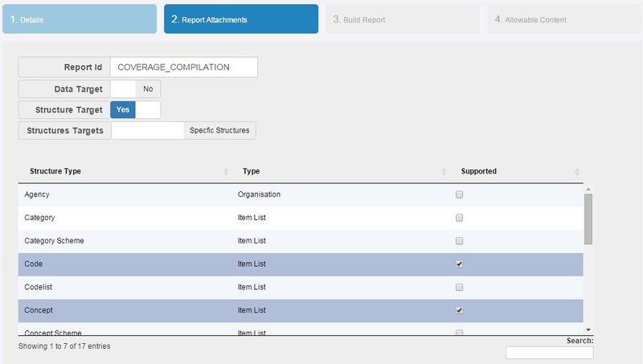Switch the Structures Targets Specific Structures toggle
The height and width of the screenshot is (364, 643).
183,130
